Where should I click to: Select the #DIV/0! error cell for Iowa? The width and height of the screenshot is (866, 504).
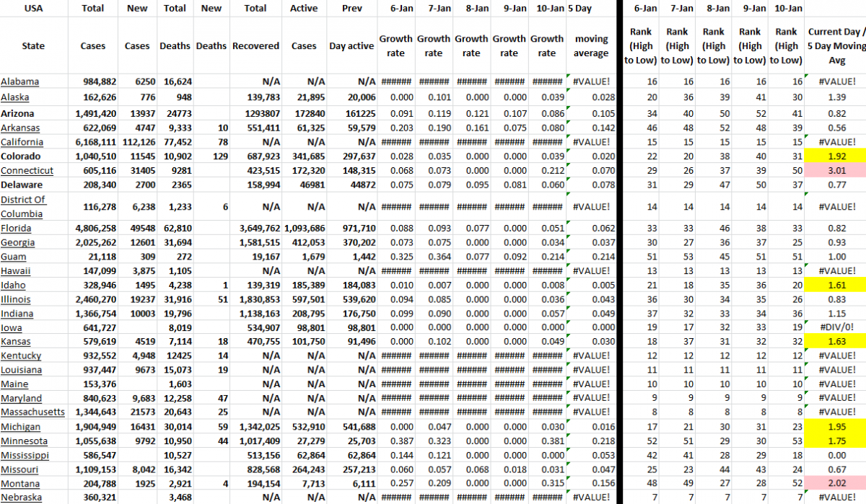[x=837, y=327]
